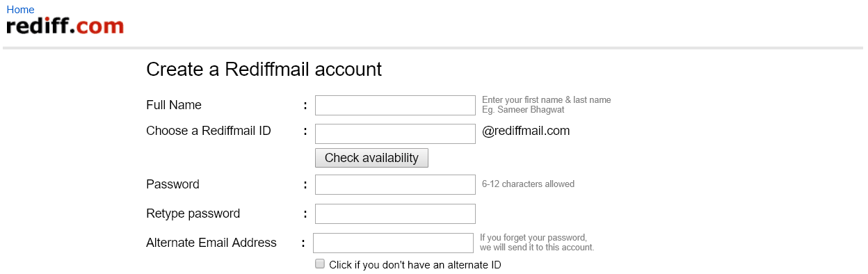This screenshot has height=274, width=868.
Task: Open the Home link
Action: point(20,10)
